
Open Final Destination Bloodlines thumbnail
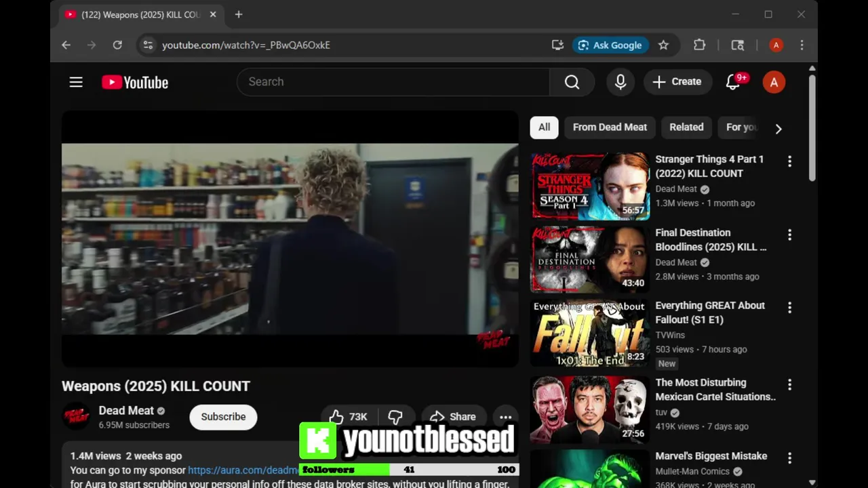tap(590, 260)
